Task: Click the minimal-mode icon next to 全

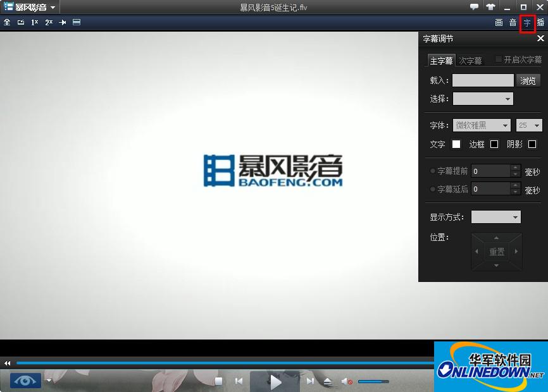Action: coord(21,22)
